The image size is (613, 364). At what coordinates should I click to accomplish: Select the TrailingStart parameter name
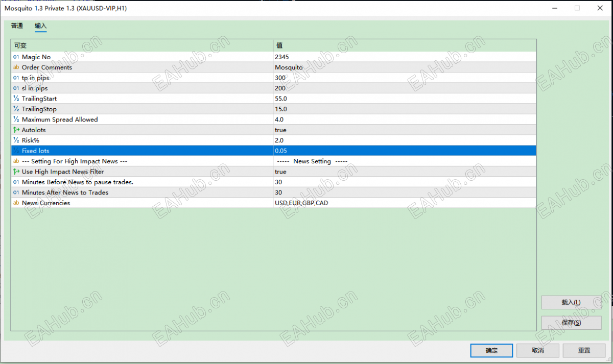(39, 99)
